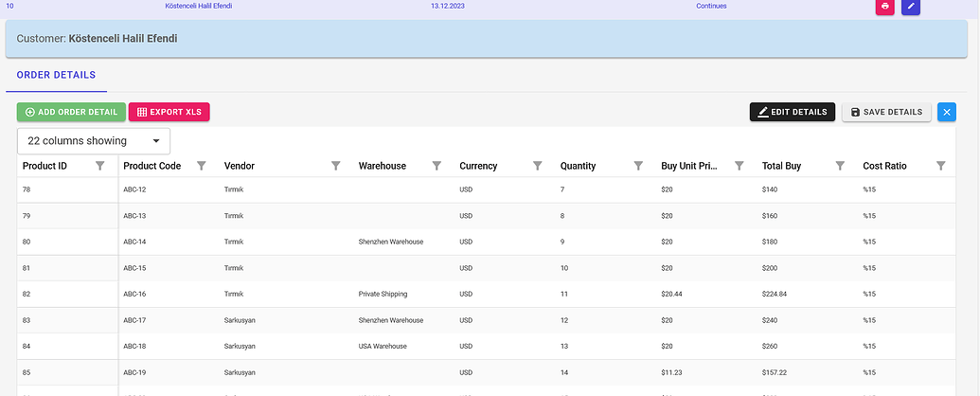Viewport: 980px width, 396px height.
Task: Open the Product Code column filter
Action: click(x=202, y=166)
